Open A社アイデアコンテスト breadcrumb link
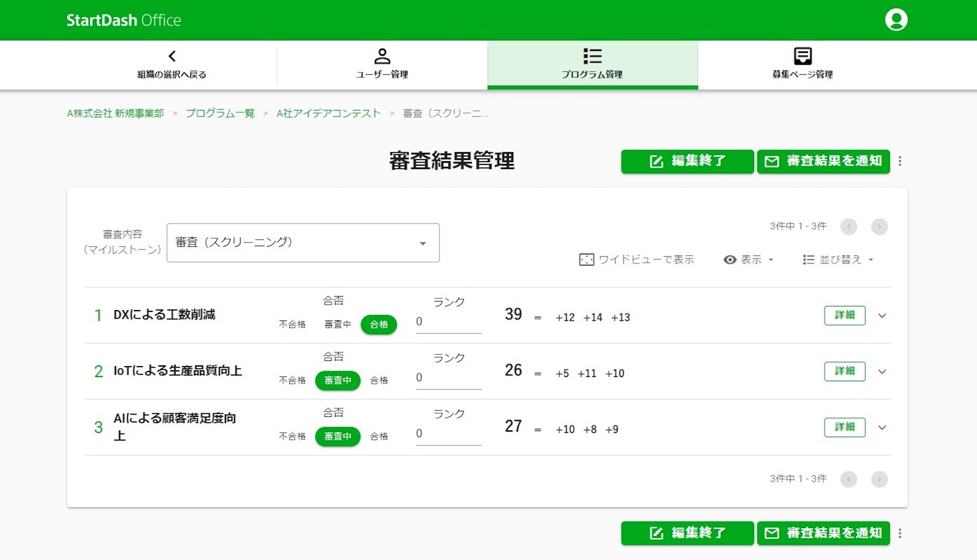977x560 pixels. click(x=329, y=113)
